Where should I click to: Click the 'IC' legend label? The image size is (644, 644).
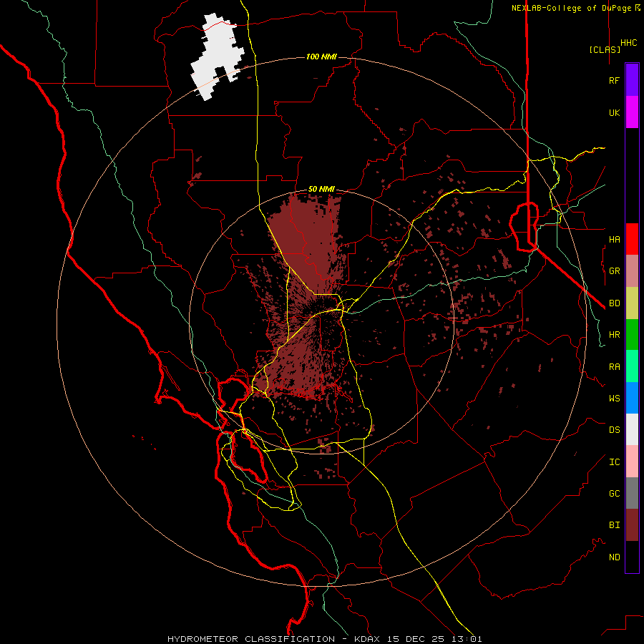tap(614, 462)
